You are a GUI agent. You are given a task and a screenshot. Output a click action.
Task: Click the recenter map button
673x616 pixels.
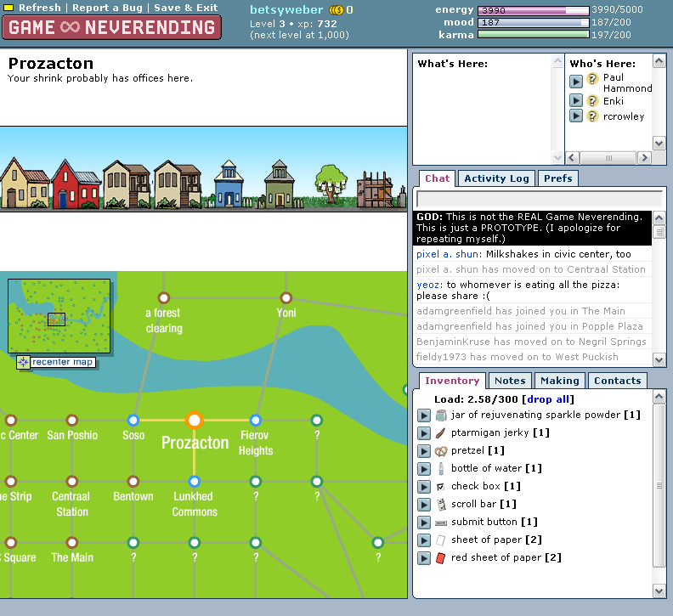point(56,363)
